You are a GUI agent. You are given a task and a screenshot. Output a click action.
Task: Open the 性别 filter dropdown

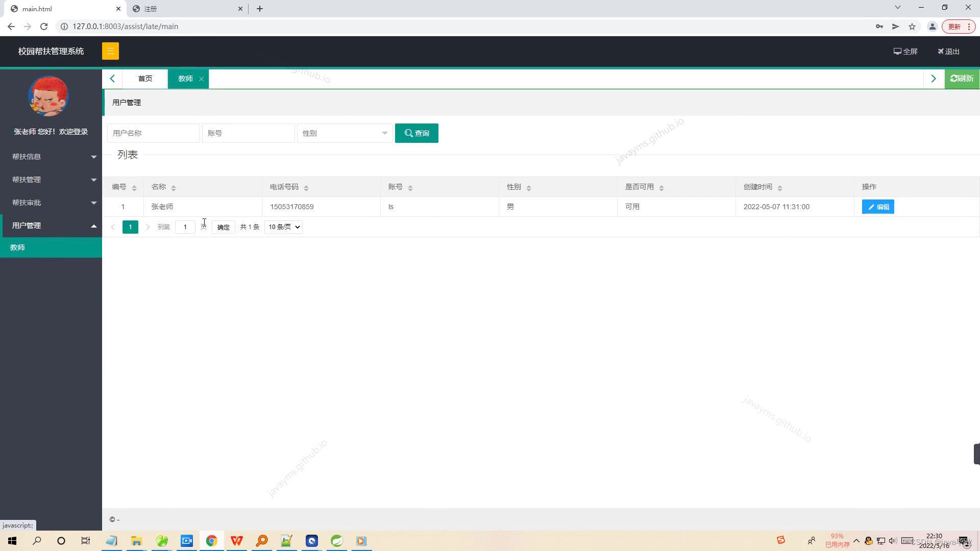click(345, 133)
